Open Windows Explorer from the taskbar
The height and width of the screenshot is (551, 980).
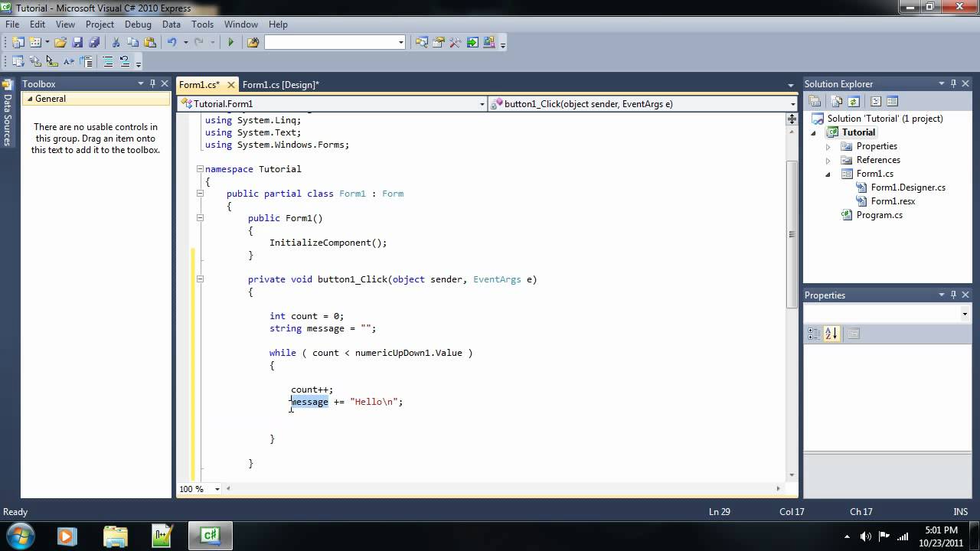point(115,536)
